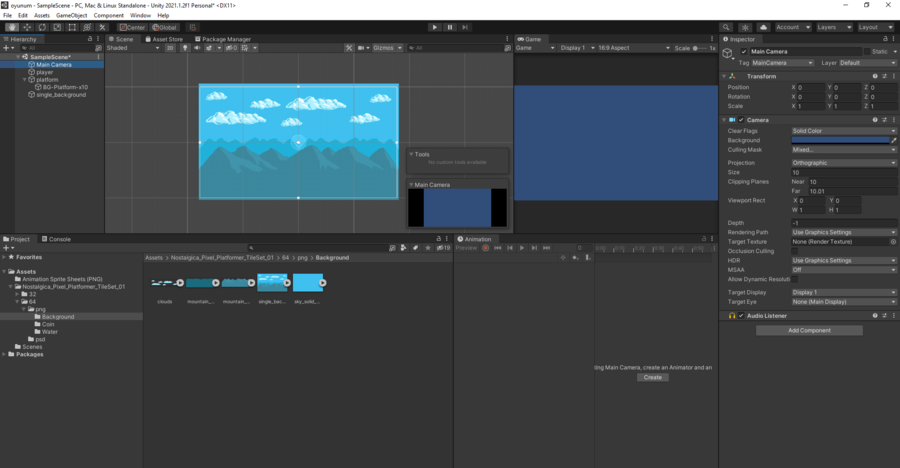Click the Add Component button
The width and height of the screenshot is (900, 468).
point(809,330)
